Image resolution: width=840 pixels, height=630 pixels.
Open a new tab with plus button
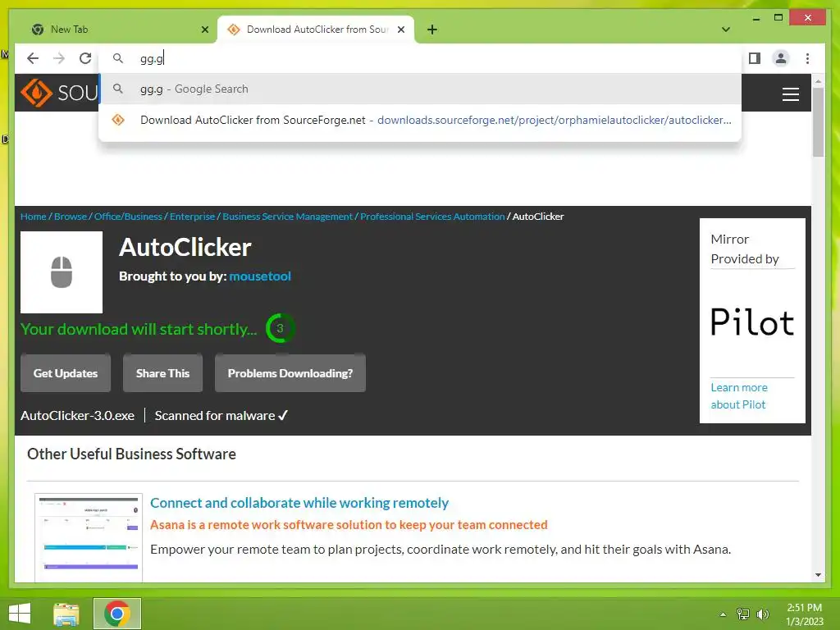(432, 30)
